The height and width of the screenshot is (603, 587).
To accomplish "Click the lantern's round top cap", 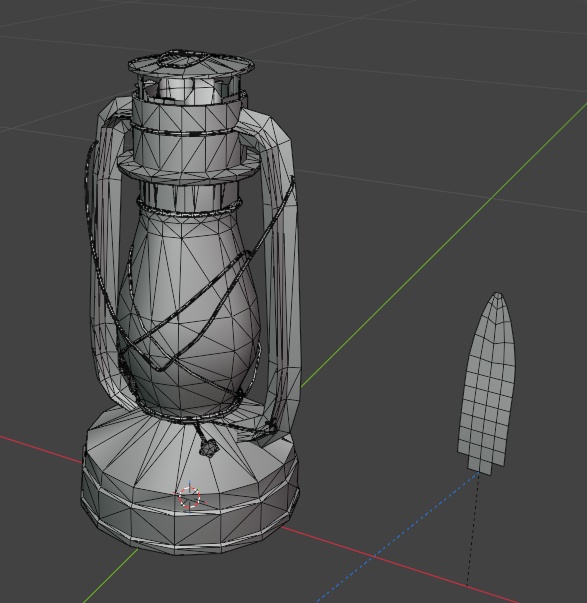I will coord(191,65).
